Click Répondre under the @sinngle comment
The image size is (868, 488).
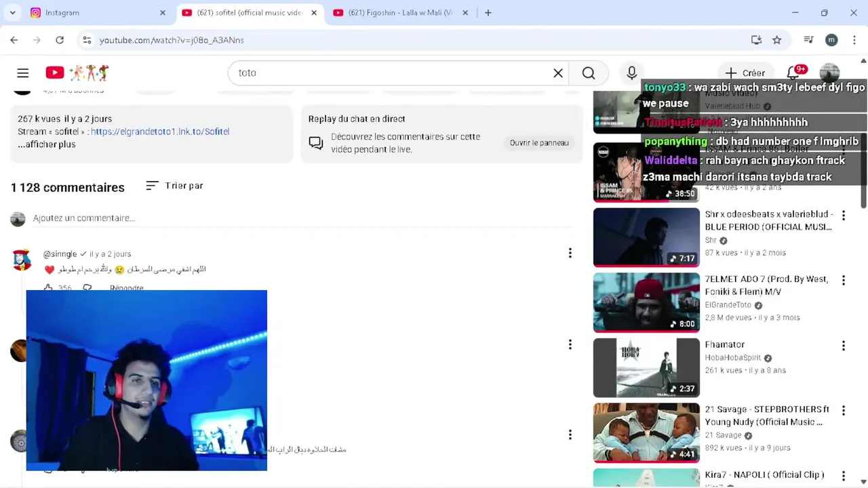127,288
